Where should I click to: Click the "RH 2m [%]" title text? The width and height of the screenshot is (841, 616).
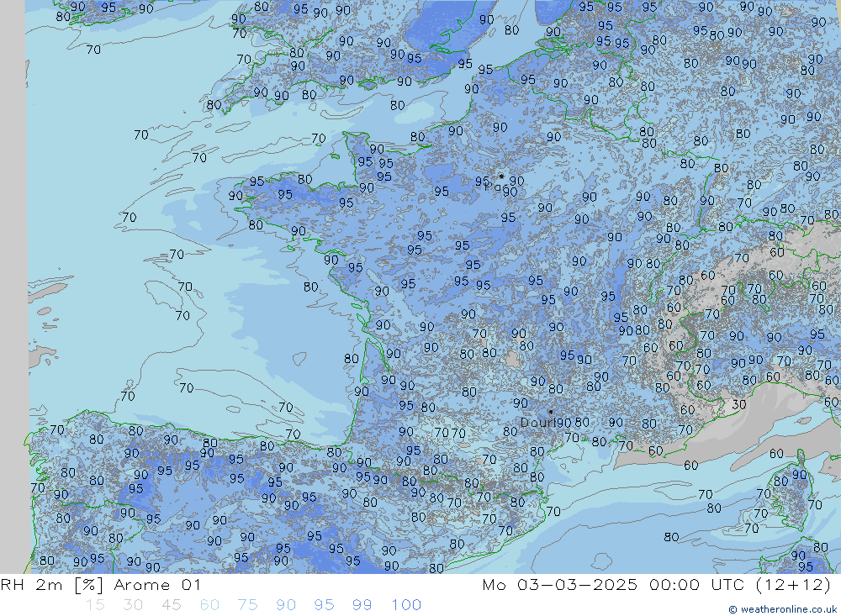pos(51,585)
